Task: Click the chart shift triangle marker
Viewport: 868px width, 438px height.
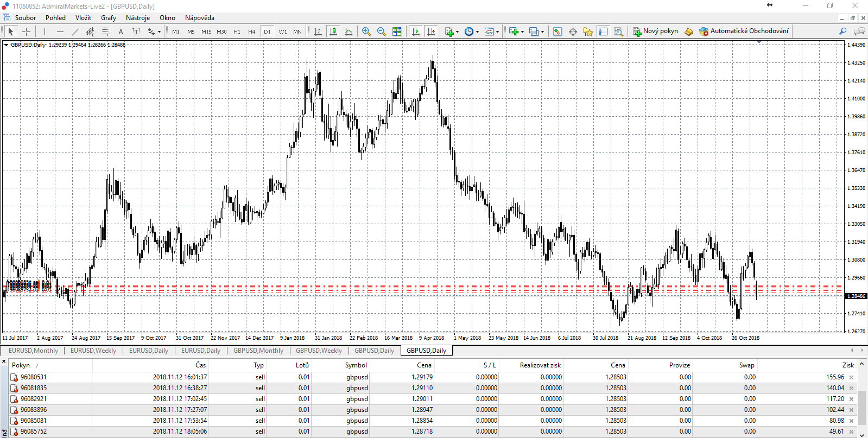Action: 759,42
